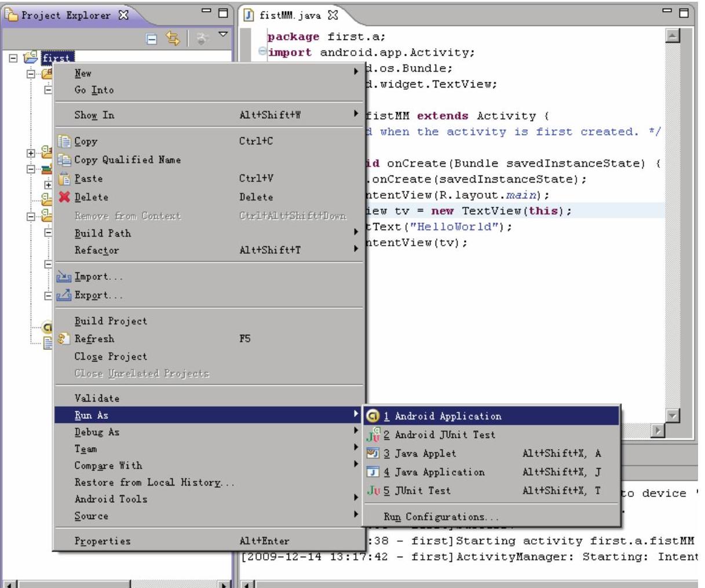Expand the Build Path submenu
The height and width of the screenshot is (588, 705).
click(103, 233)
